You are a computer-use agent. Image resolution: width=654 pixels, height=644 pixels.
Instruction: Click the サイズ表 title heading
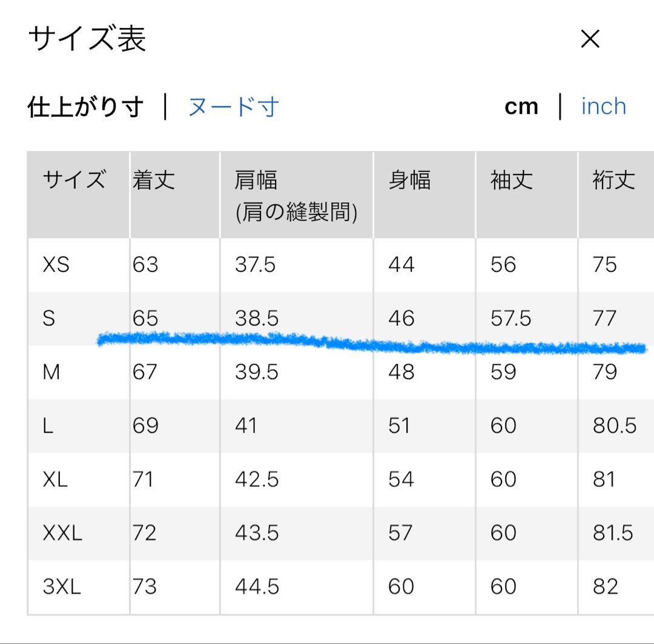click(87, 38)
